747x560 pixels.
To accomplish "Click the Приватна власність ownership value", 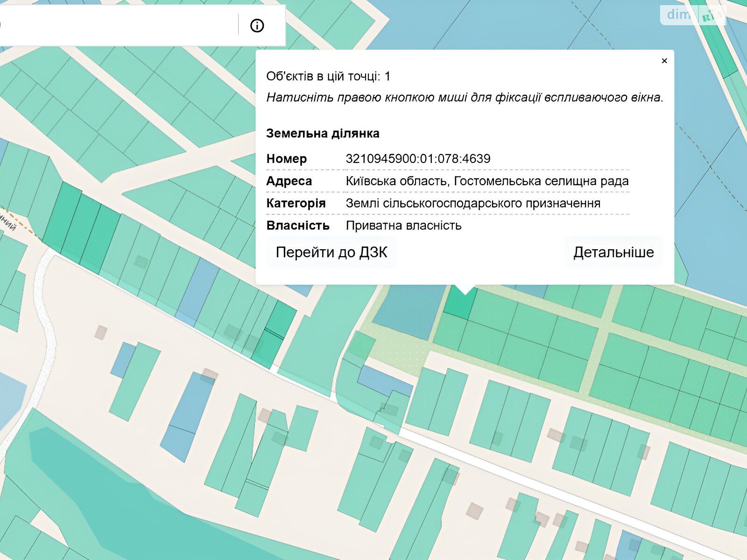I will coord(403,226).
